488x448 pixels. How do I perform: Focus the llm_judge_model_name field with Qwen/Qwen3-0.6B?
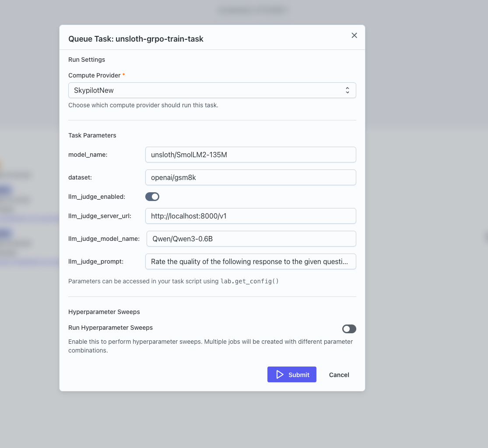[251, 239]
